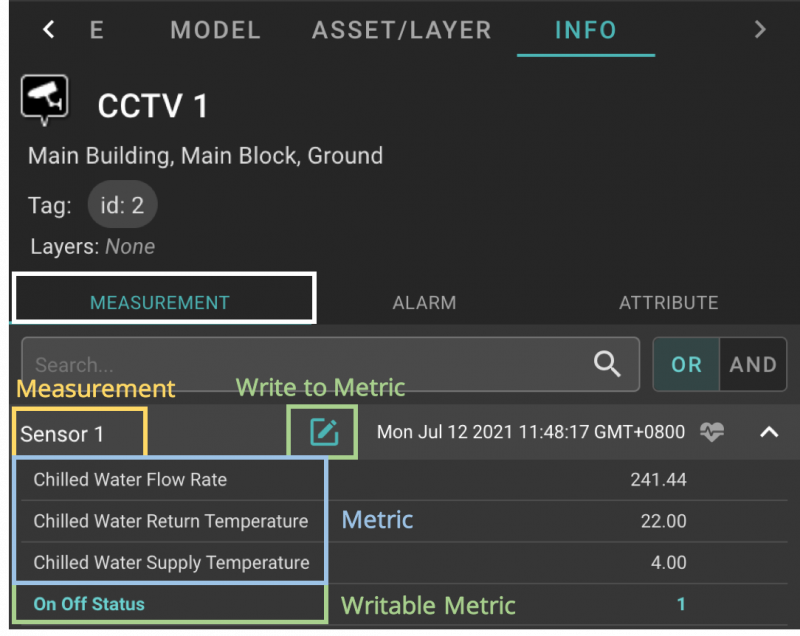This screenshot has width=800, height=636.
Task: Select the Chilled Water Return Temperature measurement
Action: tap(171, 521)
